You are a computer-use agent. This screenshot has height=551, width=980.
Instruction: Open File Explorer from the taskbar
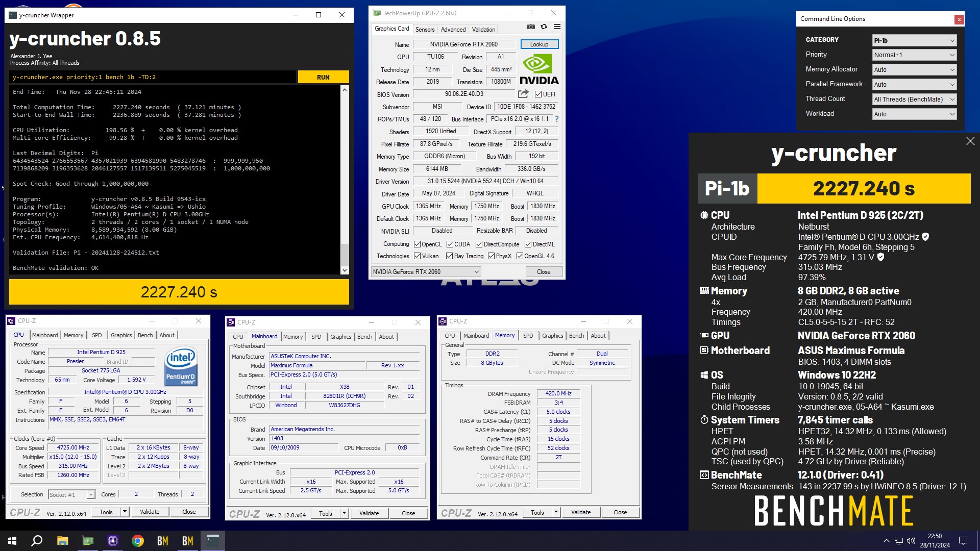click(x=62, y=541)
